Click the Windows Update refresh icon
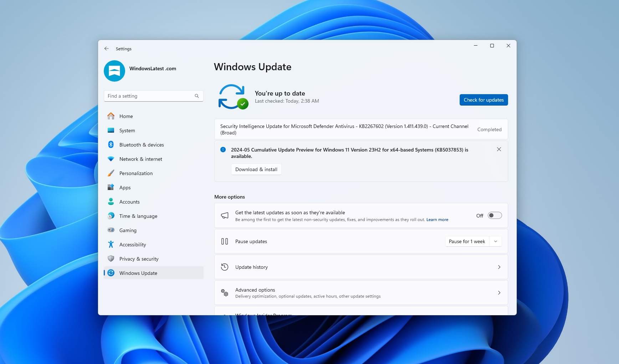The width and height of the screenshot is (619, 364). (233, 97)
